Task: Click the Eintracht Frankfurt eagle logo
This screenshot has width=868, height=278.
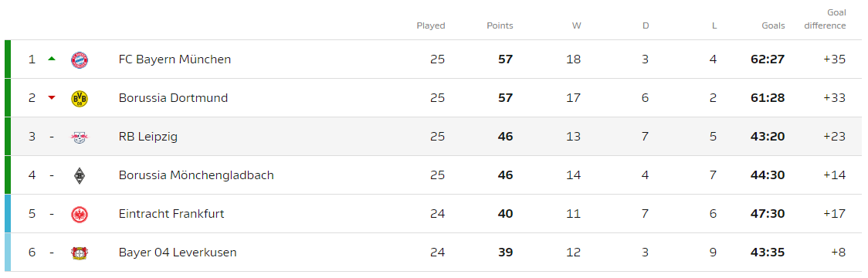Action: pyautogui.click(x=80, y=215)
